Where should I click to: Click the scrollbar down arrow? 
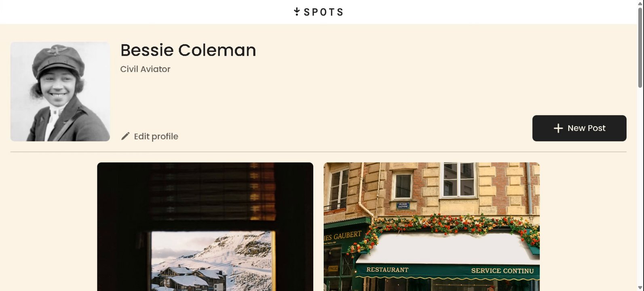[x=640, y=288]
